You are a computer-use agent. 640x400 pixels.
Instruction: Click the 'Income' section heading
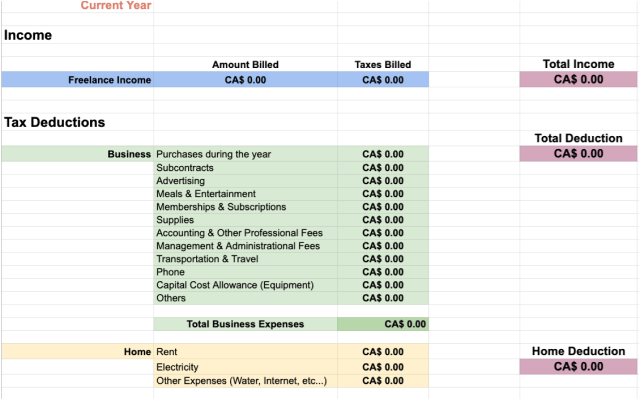click(x=28, y=35)
